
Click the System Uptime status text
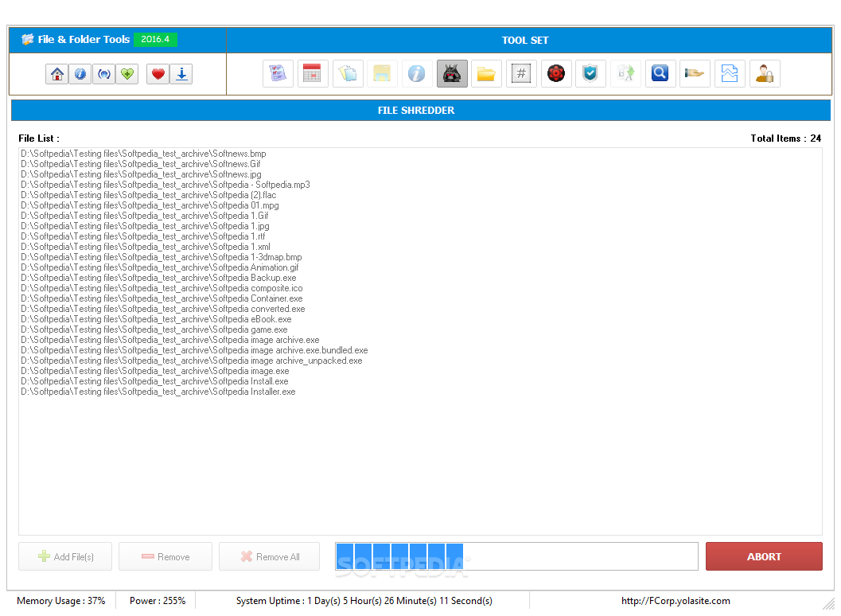point(364,600)
